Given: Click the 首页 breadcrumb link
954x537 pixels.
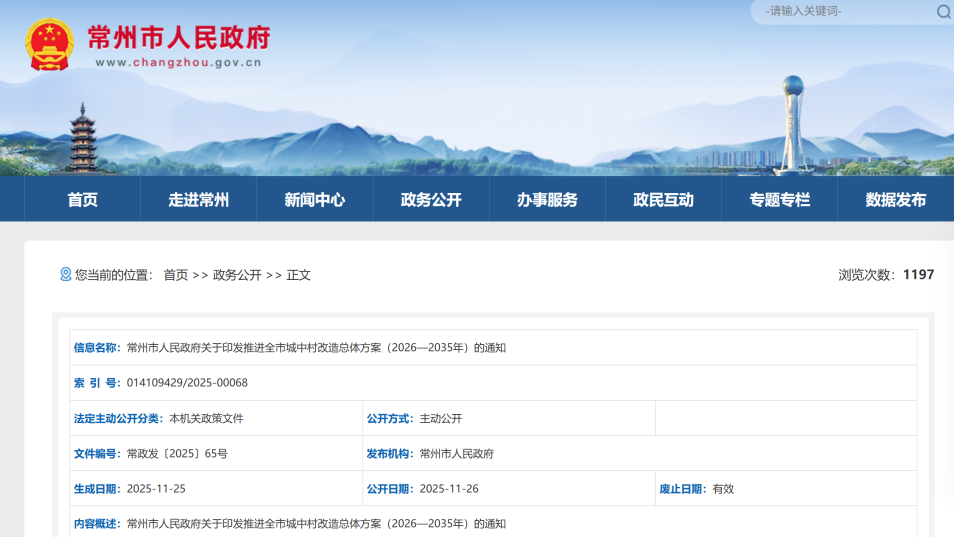Looking at the screenshot, I should tap(176, 275).
